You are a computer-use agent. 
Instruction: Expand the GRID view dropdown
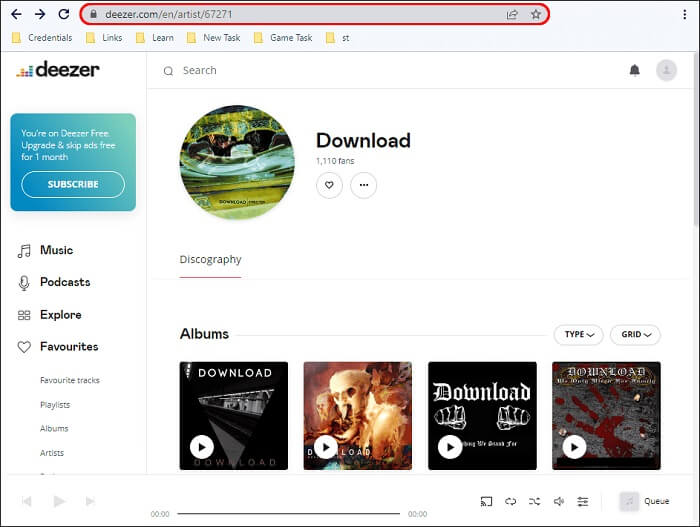pyautogui.click(x=636, y=334)
